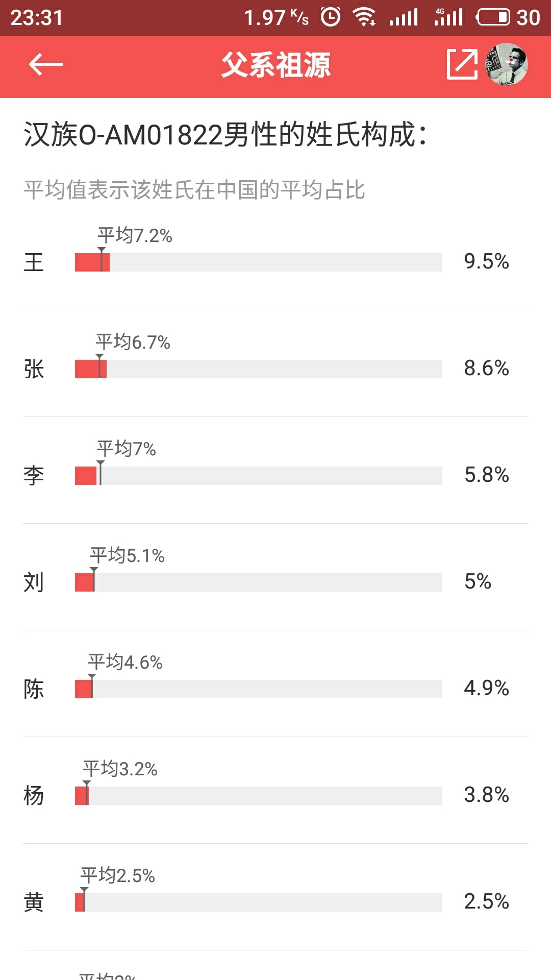Tap the 杨 surname progress bar
Viewport: 551px width, 980px height.
pos(258,796)
